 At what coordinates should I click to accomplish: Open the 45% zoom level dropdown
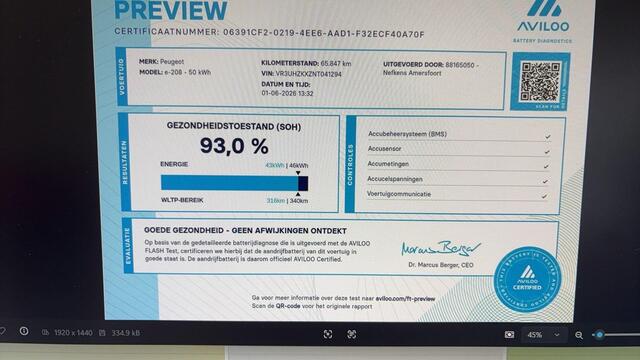(543, 335)
